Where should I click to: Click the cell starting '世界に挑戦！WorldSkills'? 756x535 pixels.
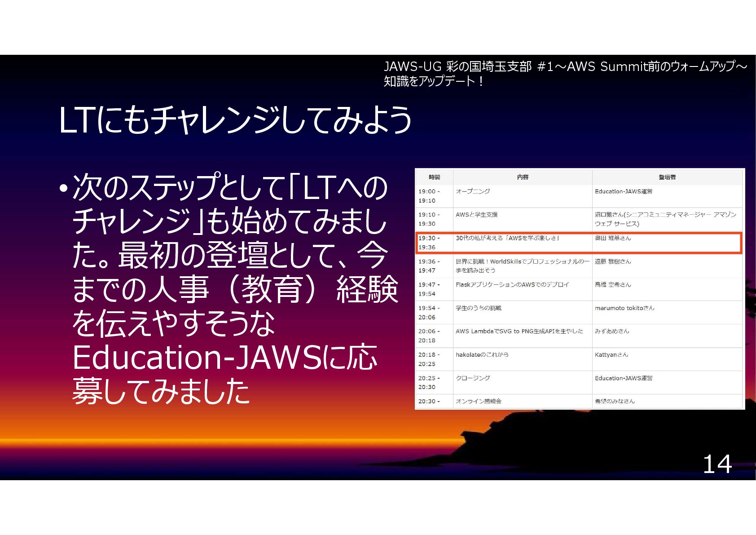click(523, 266)
